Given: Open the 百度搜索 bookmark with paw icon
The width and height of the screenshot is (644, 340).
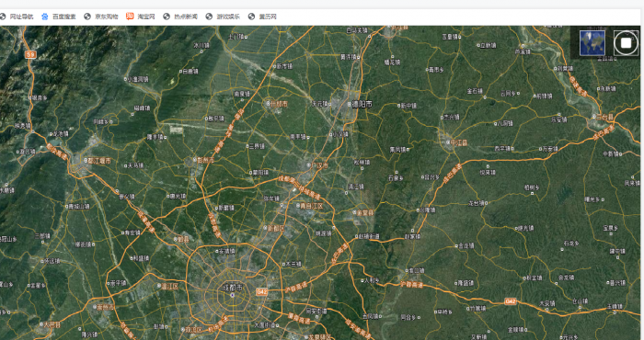Looking at the screenshot, I should click(58, 17).
